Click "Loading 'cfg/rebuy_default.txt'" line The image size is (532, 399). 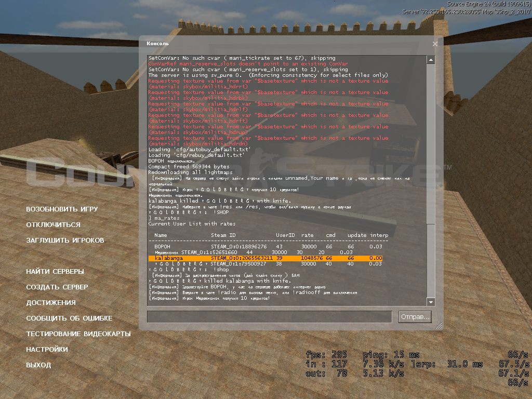click(196, 155)
